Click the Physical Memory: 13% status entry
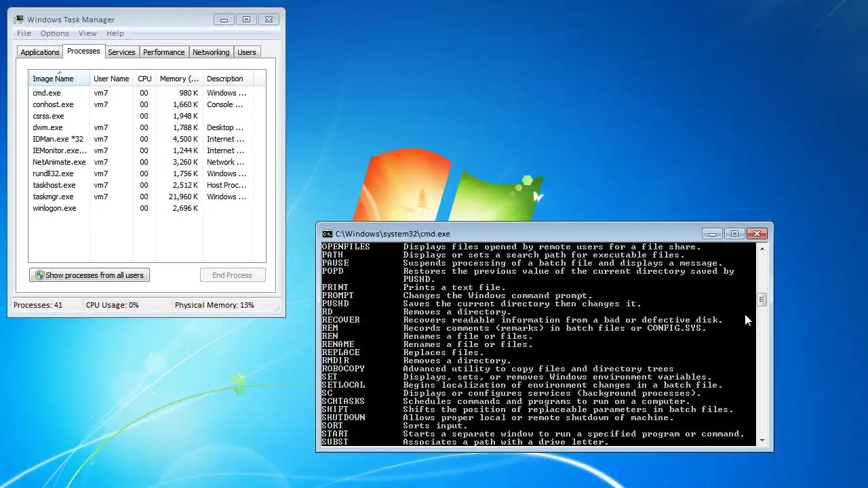Viewport: 868px width, 488px height. [x=214, y=305]
